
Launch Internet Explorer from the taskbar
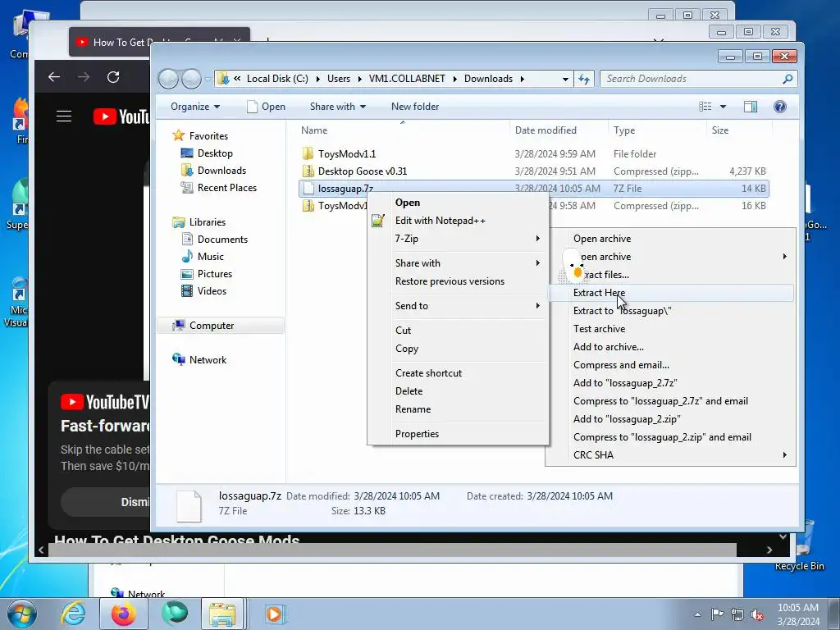73,614
